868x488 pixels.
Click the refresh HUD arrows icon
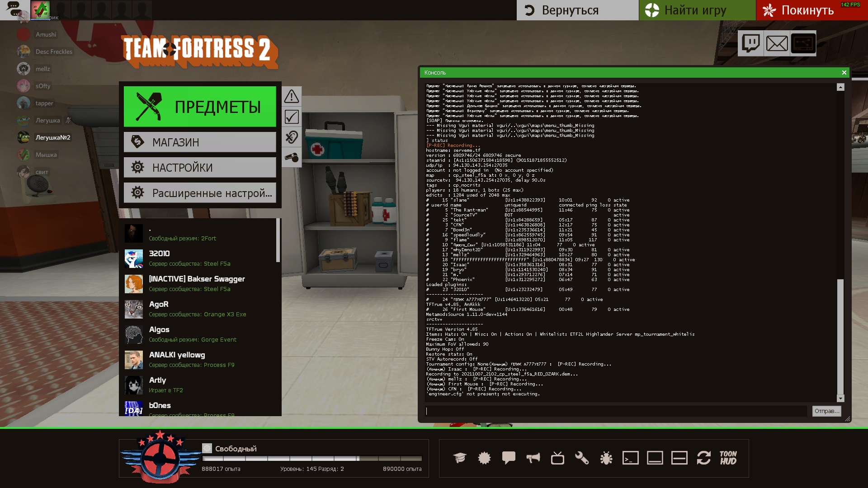(x=704, y=458)
